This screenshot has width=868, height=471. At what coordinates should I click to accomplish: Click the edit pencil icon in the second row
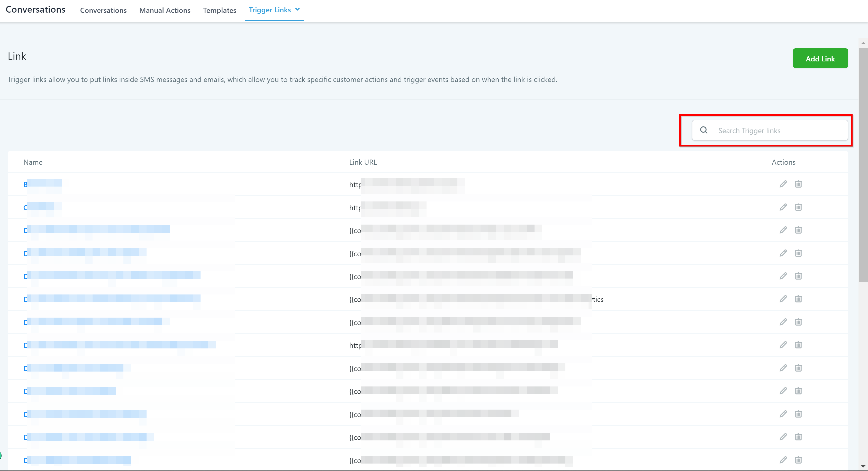(783, 207)
